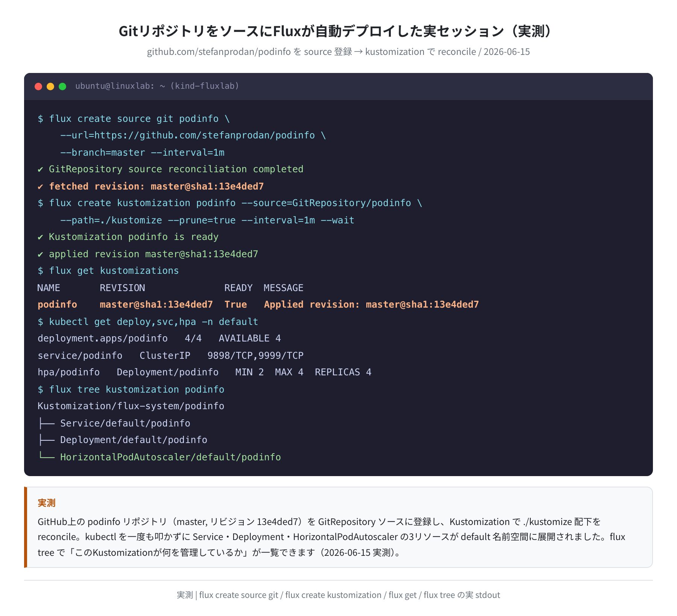Click the 'applied revision master@sha1:13e4ded7' line

pos(148,254)
